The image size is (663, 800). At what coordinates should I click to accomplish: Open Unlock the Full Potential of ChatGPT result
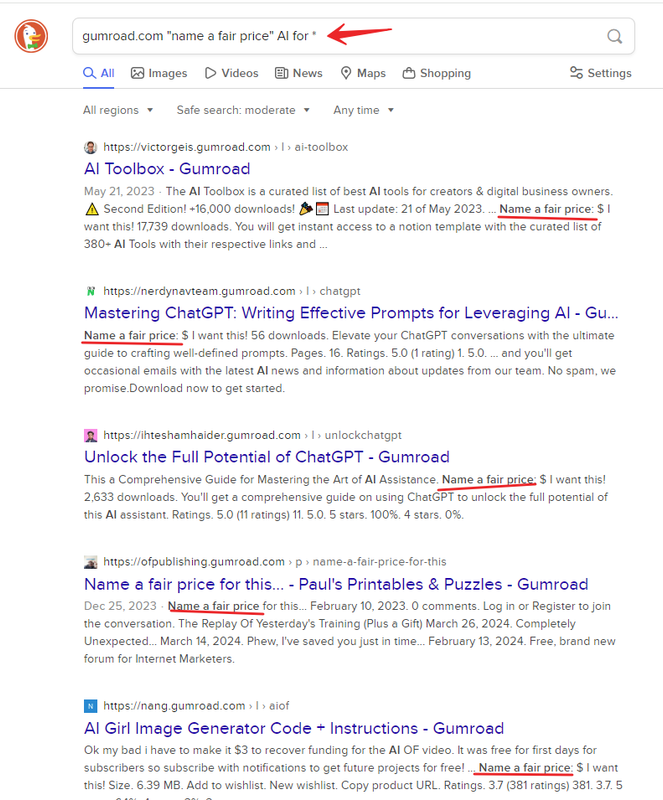point(266,457)
